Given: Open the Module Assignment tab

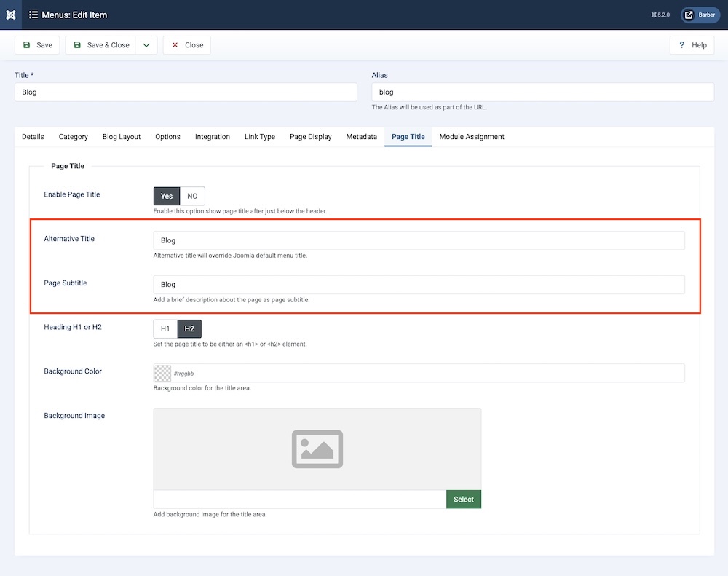Looking at the screenshot, I should (x=472, y=137).
